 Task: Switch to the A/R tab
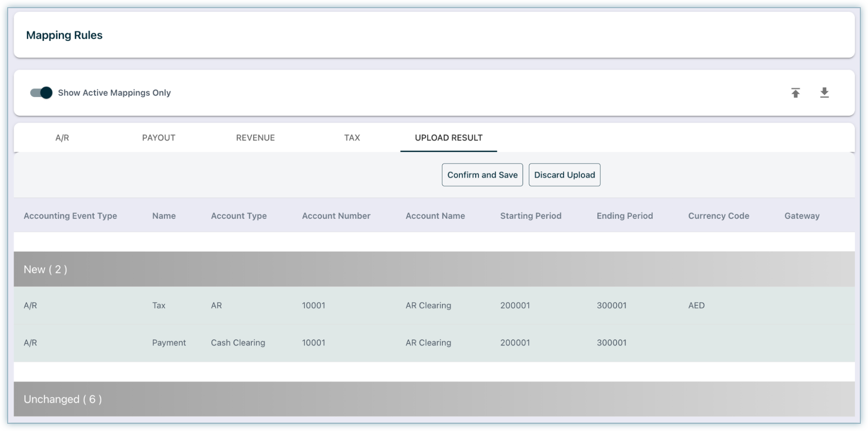point(62,138)
